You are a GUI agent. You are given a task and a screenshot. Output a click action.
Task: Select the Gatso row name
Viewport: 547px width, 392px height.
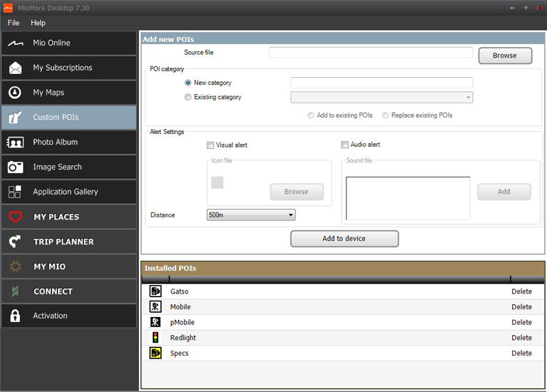179,292
